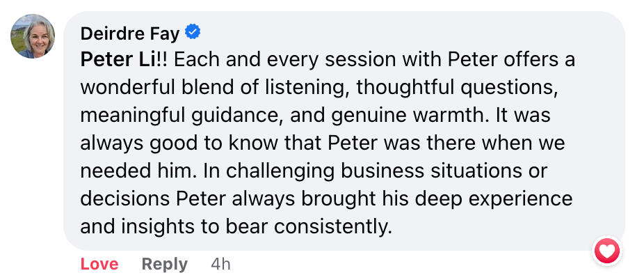This screenshot has width=644, height=280.
Task: Open the 4h timestamp link
Action: click(x=220, y=264)
